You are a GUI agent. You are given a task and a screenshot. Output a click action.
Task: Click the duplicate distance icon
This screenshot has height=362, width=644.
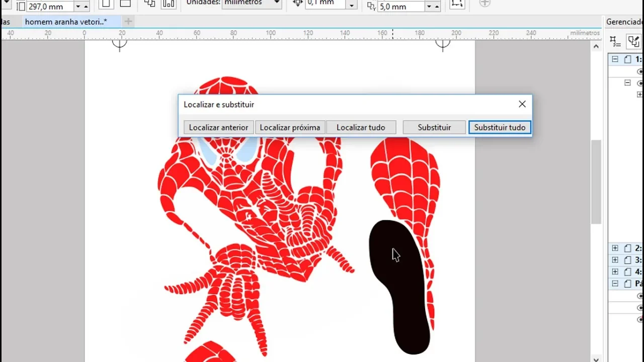click(x=371, y=6)
